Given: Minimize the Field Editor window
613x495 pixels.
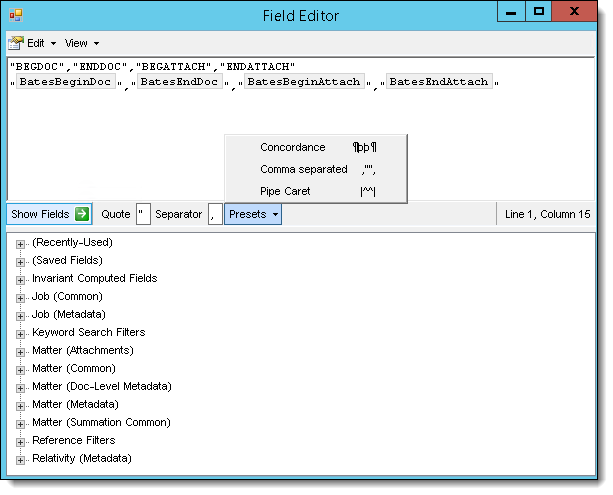Looking at the screenshot, I should [x=511, y=12].
